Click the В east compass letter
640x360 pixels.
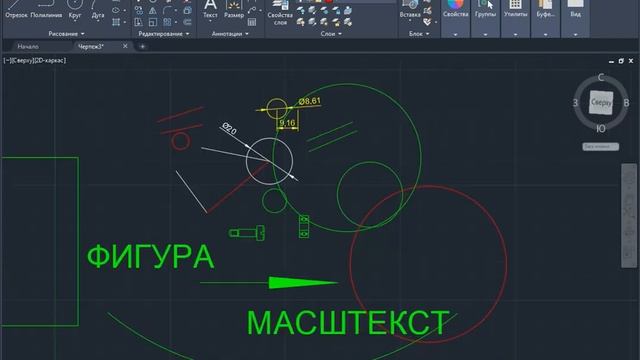pyautogui.click(x=626, y=103)
